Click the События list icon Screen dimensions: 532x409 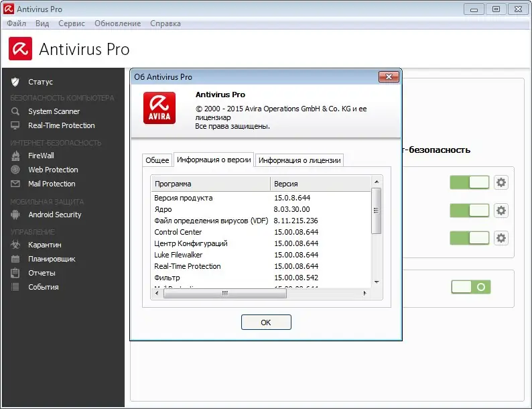click(x=15, y=287)
